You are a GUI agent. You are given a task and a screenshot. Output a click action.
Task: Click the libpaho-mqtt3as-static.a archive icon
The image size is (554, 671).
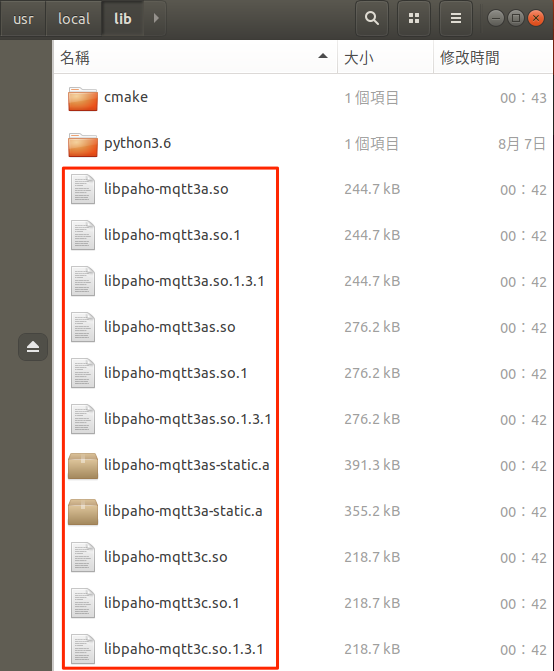coord(83,466)
